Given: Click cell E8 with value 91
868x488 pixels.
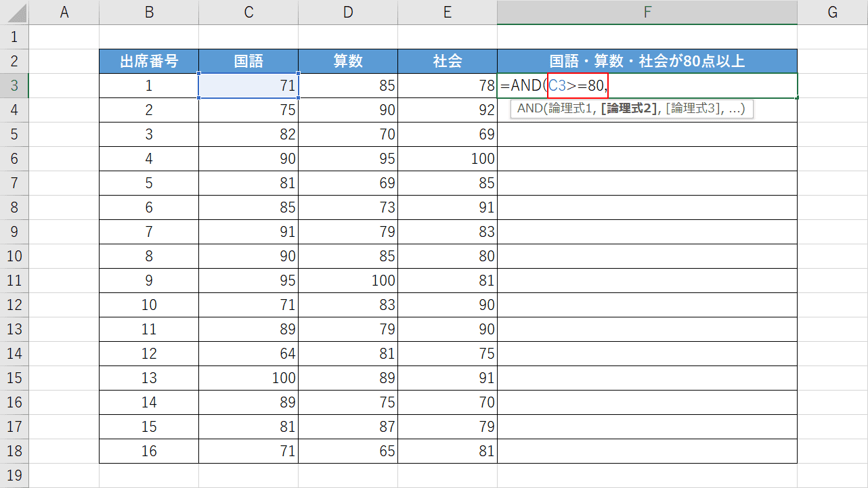Looking at the screenshot, I should pos(448,207).
